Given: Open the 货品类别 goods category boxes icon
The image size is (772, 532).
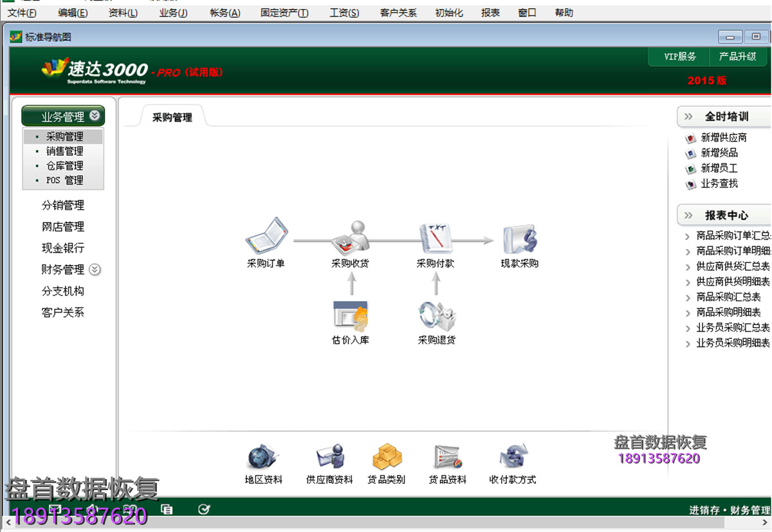Looking at the screenshot, I should pyautogui.click(x=387, y=457).
